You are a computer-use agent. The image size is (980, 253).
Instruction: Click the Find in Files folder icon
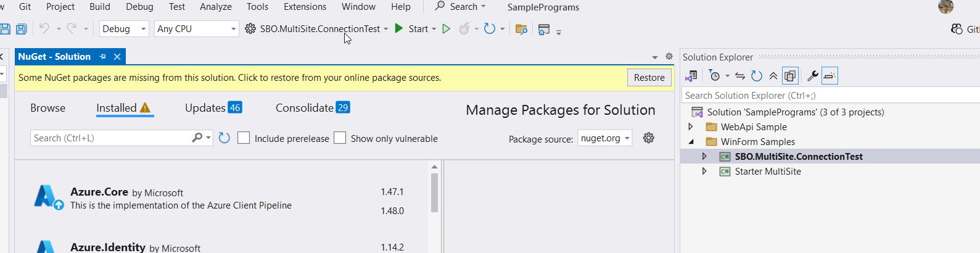pyautogui.click(x=521, y=29)
